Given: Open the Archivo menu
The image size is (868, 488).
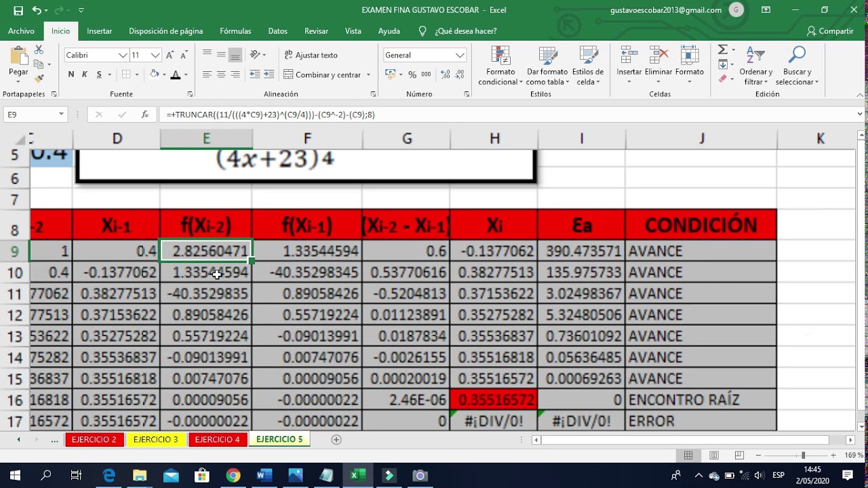Looking at the screenshot, I should tap(21, 31).
